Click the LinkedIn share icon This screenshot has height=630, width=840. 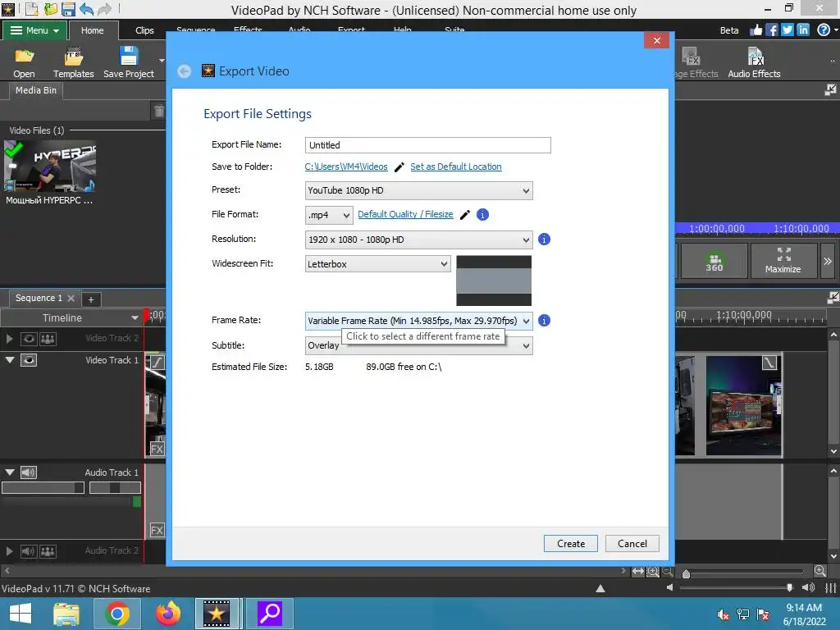click(x=802, y=30)
